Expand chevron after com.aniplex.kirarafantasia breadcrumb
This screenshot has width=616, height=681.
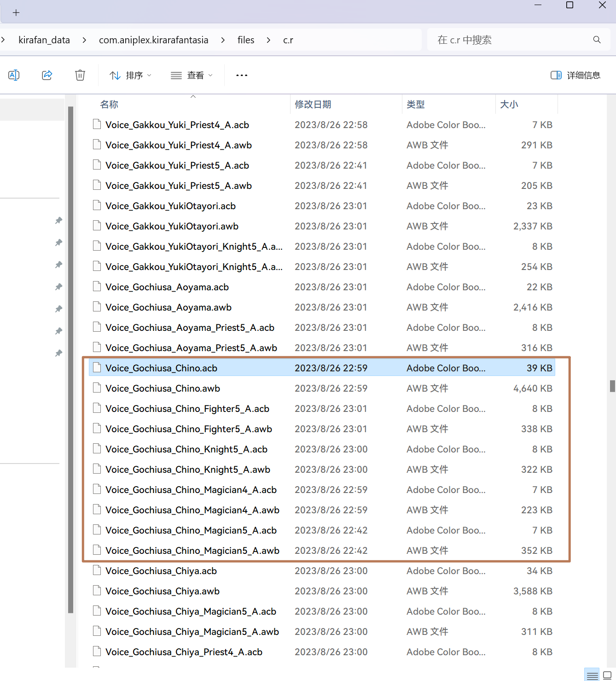[223, 40]
